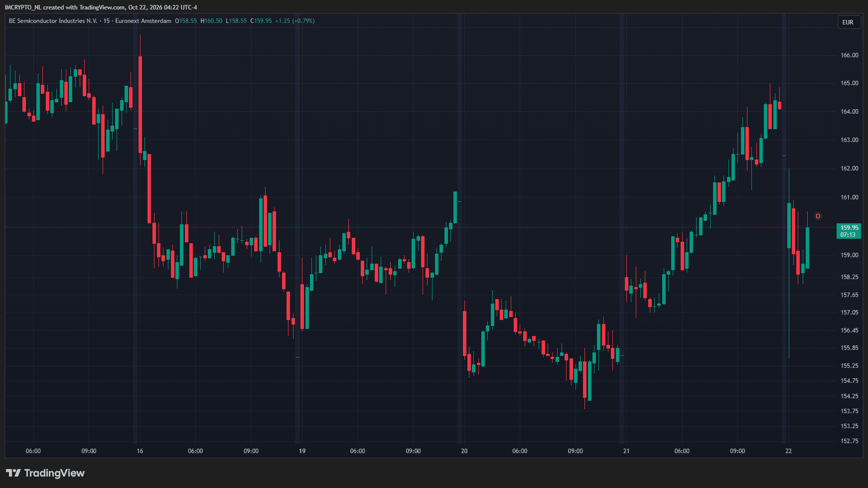This screenshot has height=488, width=868.
Task: Click the 157.05 price axis label
Action: point(850,313)
